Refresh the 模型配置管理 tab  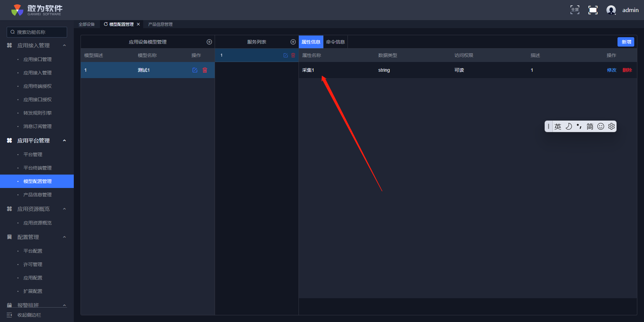point(106,24)
